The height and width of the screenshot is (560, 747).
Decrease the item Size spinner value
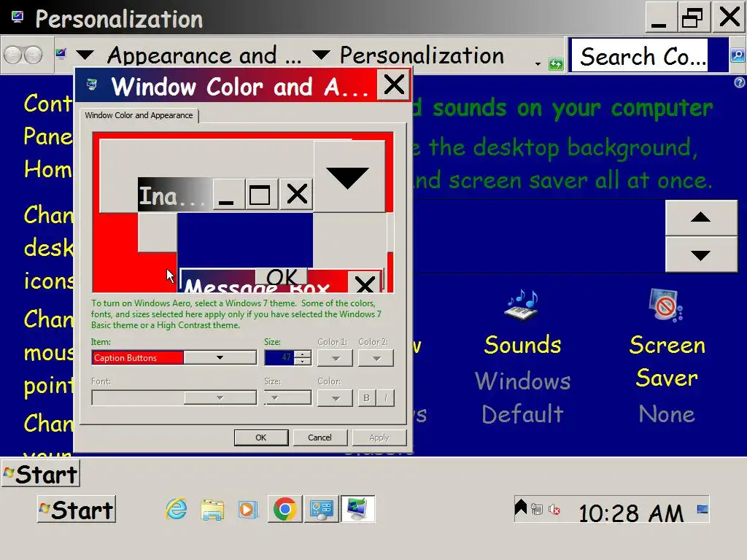[303, 362]
